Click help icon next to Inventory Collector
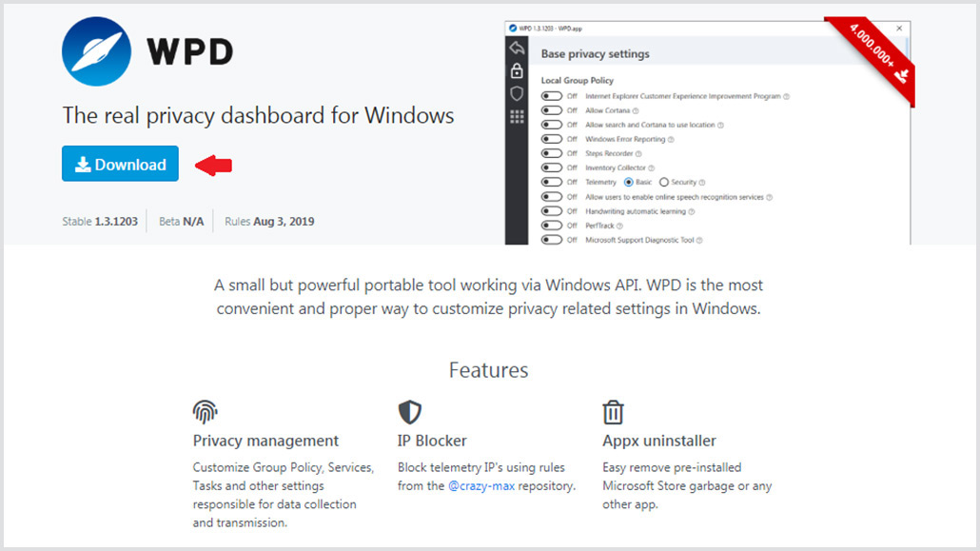The height and width of the screenshot is (551, 980). pyautogui.click(x=651, y=168)
